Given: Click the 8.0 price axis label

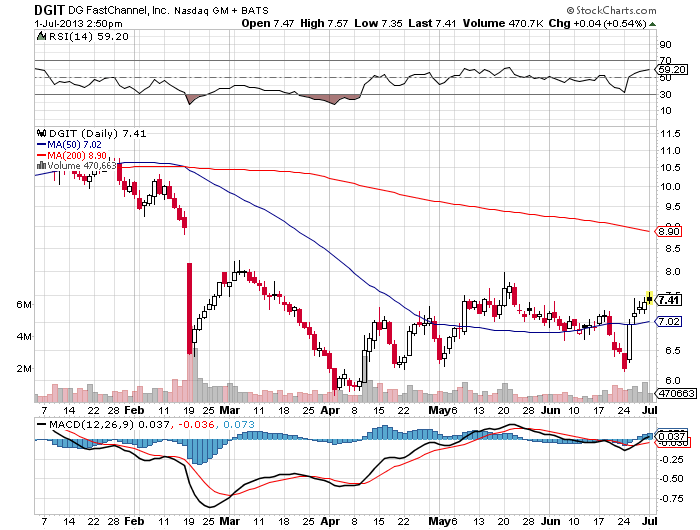Looking at the screenshot, I should pos(673,271).
